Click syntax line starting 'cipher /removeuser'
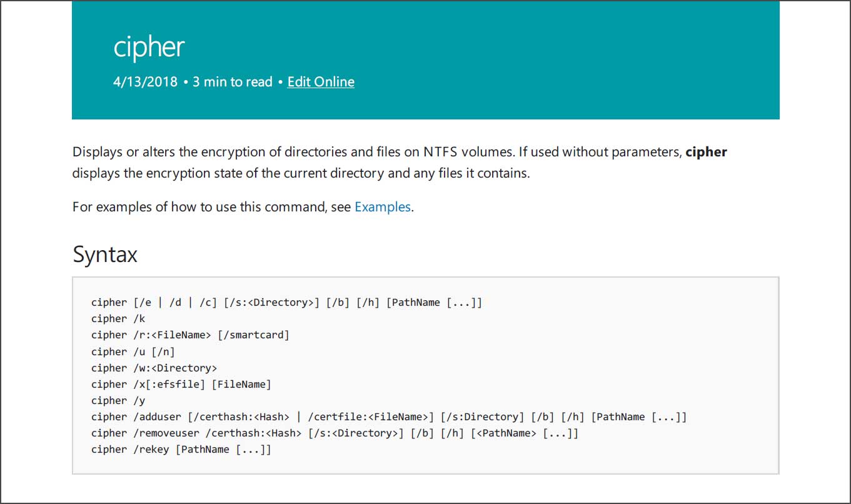This screenshot has width=851, height=504. [x=335, y=433]
